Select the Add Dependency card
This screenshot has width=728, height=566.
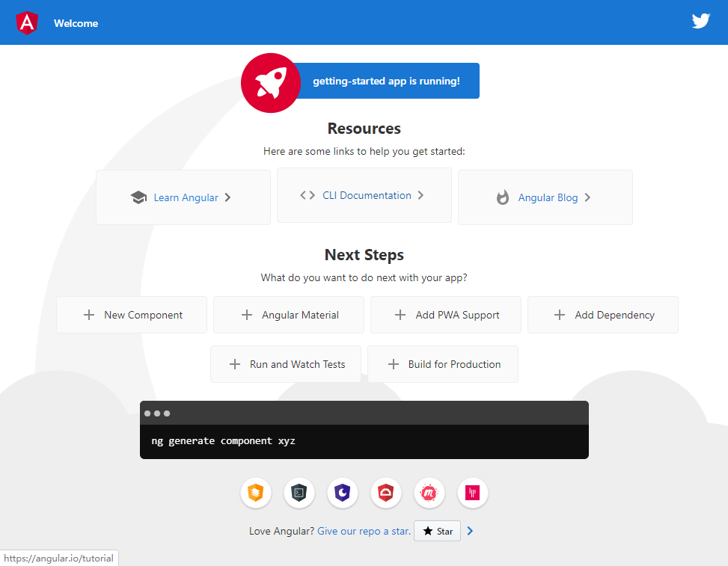pyautogui.click(x=603, y=315)
